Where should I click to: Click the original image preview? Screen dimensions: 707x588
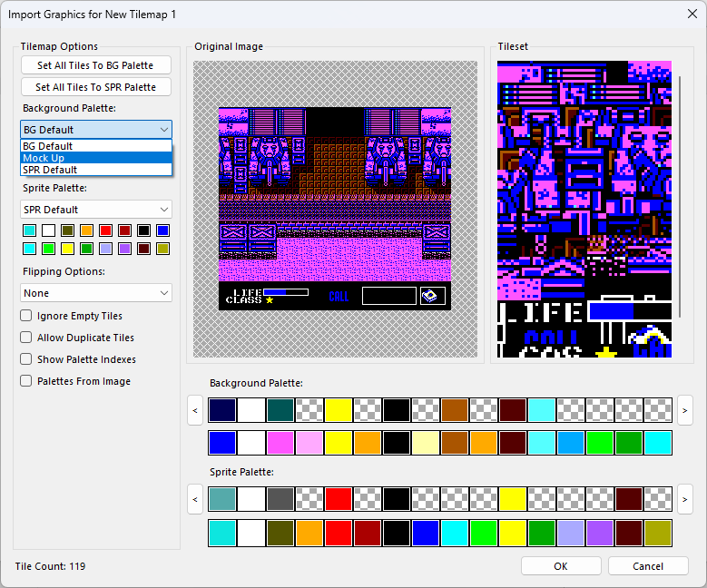(x=335, y=209)
